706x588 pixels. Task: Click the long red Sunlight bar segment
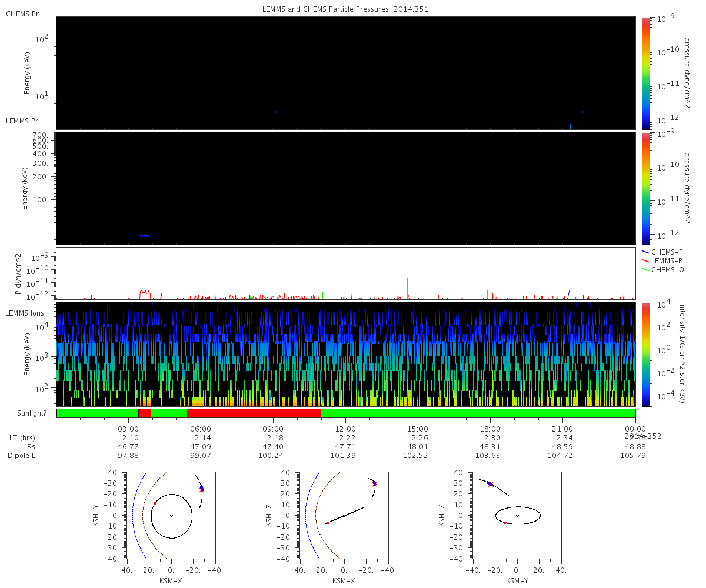point(254,413)
